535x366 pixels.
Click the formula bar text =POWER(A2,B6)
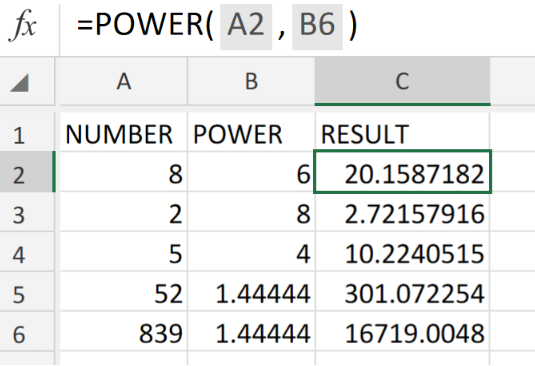pos(217,26)
